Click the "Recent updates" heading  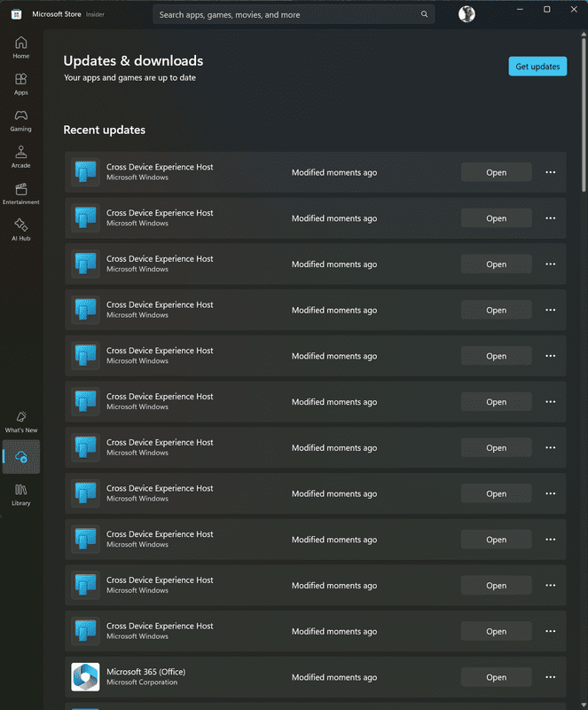(104, 130)
